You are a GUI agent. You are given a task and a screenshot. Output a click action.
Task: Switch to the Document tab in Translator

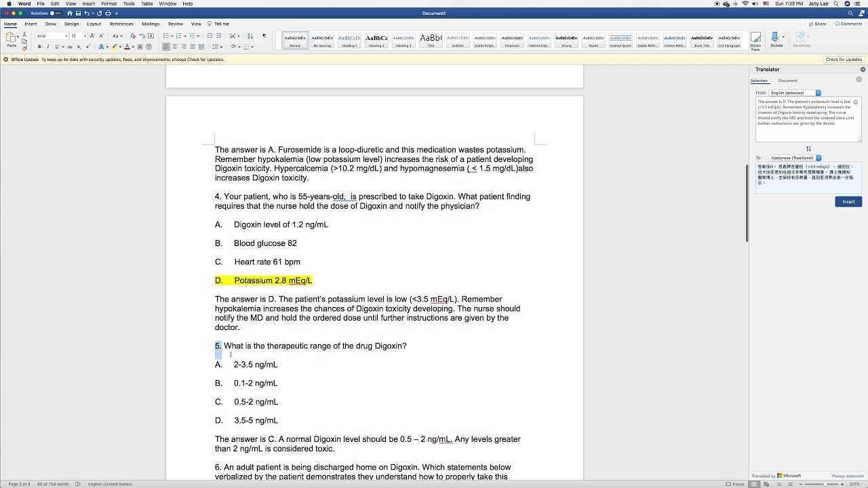click(x=787, y=81)
